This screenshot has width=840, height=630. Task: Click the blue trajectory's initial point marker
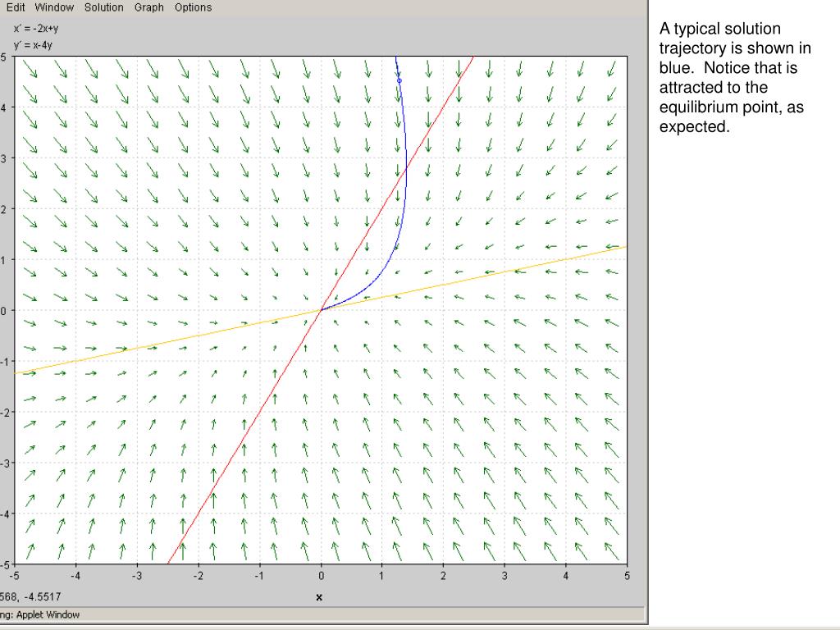pyautogui.click(x=399, y=81)
